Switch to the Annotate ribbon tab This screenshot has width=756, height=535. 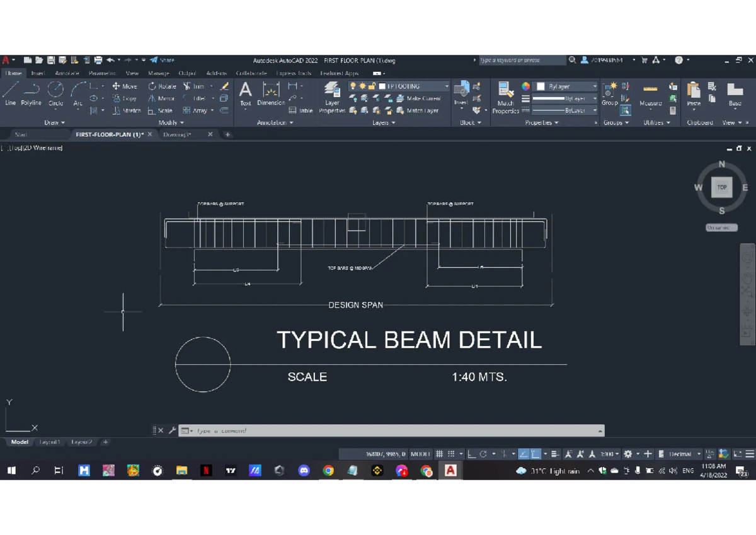[x=67, y=72]
